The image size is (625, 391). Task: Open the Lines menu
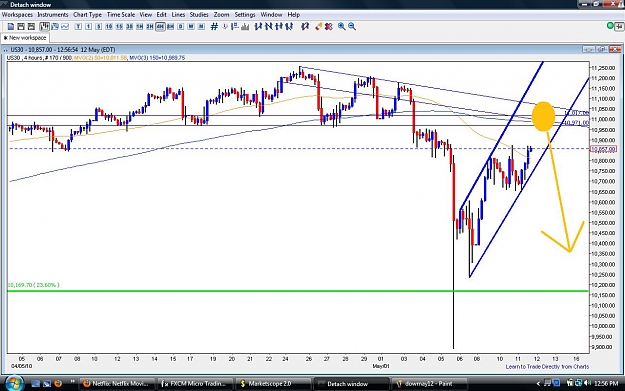[178, 15]
